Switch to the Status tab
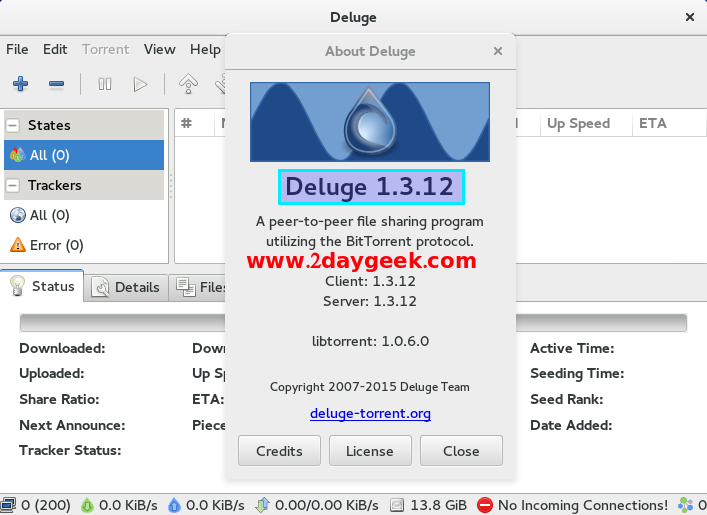The width and height of the screenshot is (707, 515). point(42,286)
